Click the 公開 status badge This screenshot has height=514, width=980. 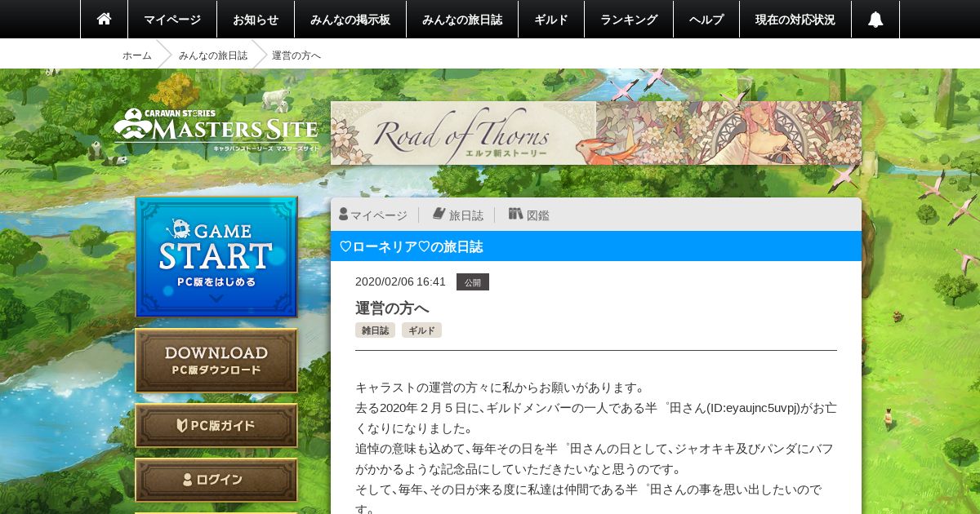473,281
